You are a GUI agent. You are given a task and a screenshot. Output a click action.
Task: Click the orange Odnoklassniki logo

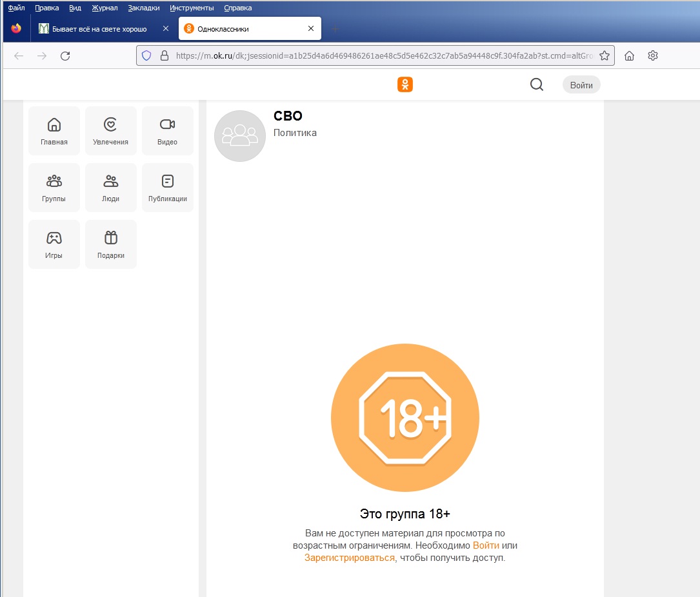coord(405,84)
